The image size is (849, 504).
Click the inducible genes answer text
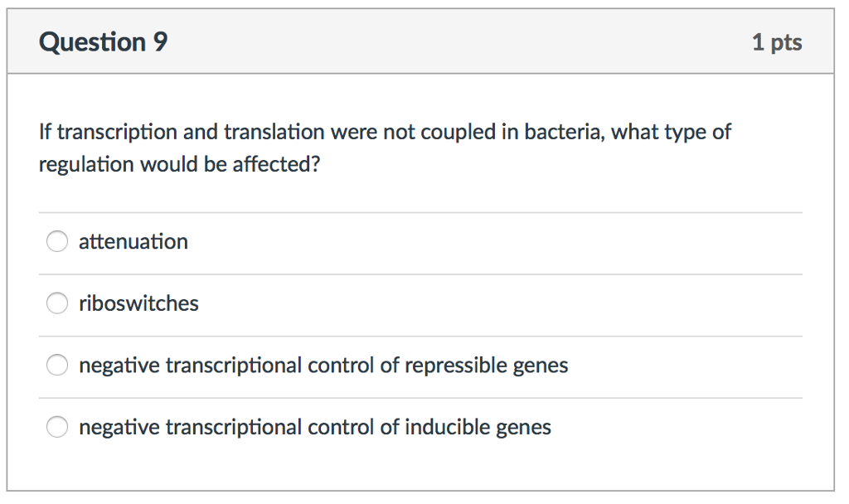313,427
